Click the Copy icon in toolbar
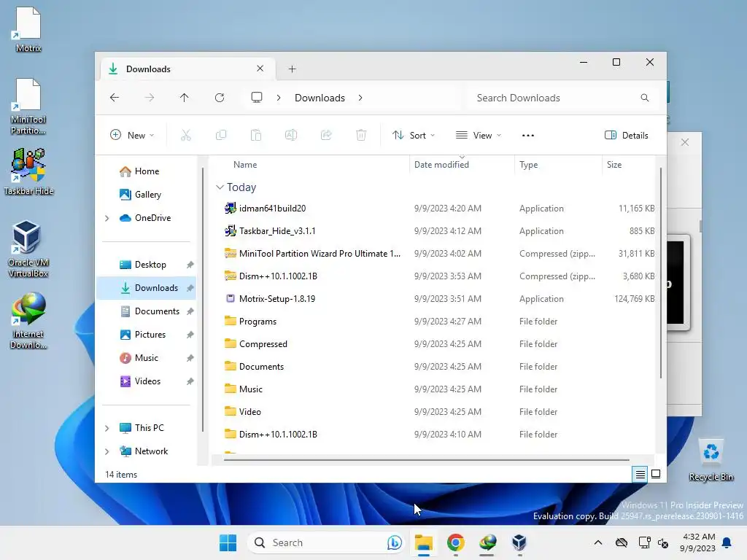 coord(221,135)
